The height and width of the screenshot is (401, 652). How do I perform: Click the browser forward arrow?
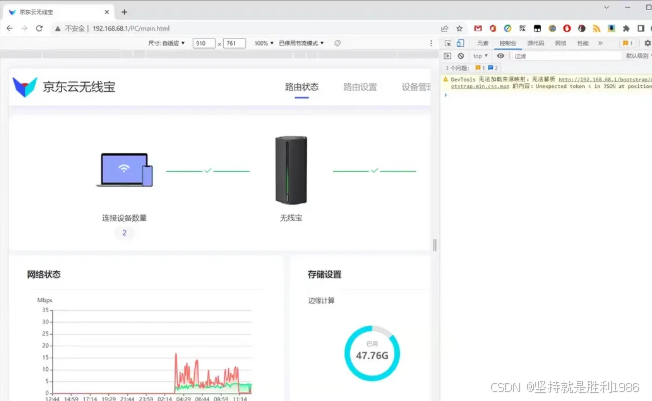(24, 28)
